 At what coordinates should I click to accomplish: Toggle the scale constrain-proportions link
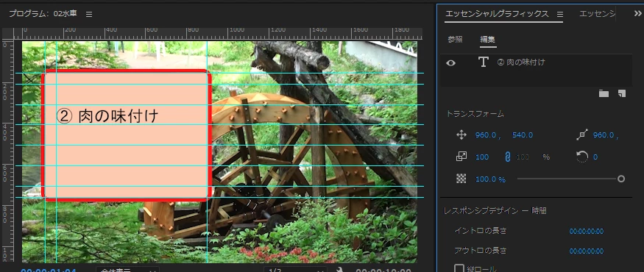[x=508, y=157]
